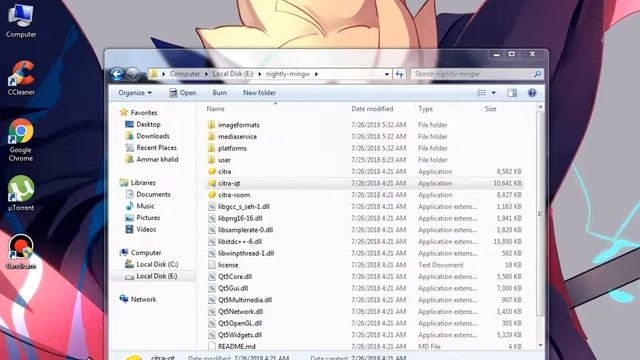The width and height of the screenshot is (640, 360).
Task: Expand the nightly-mingw breadcrumb arrow
Action: 316,74
